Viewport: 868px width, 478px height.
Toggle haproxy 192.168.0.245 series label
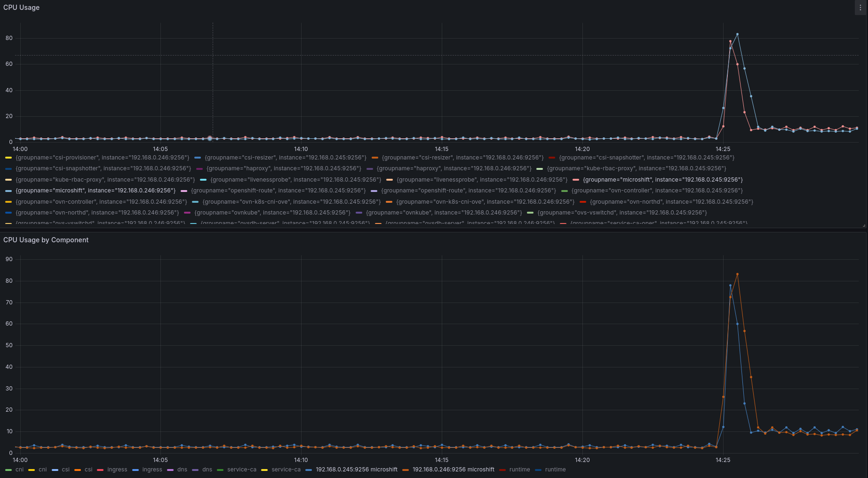pyautogui.click(x=284, y=168)
